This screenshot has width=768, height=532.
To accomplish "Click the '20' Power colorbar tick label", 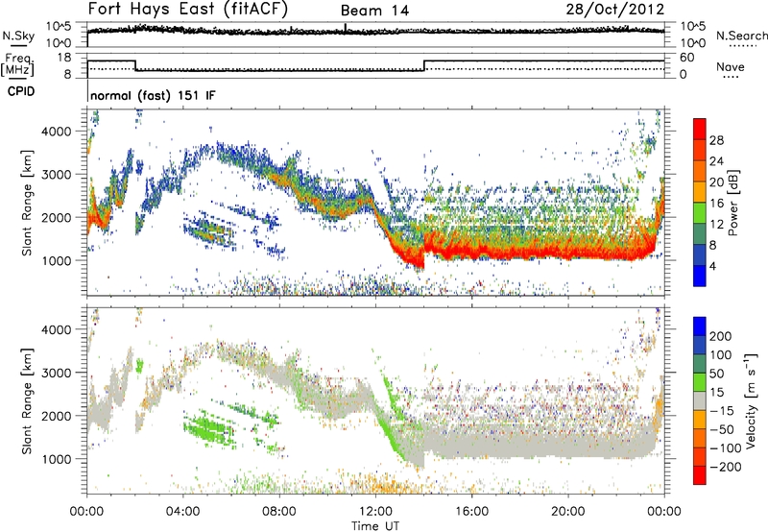I will (716, 182).
